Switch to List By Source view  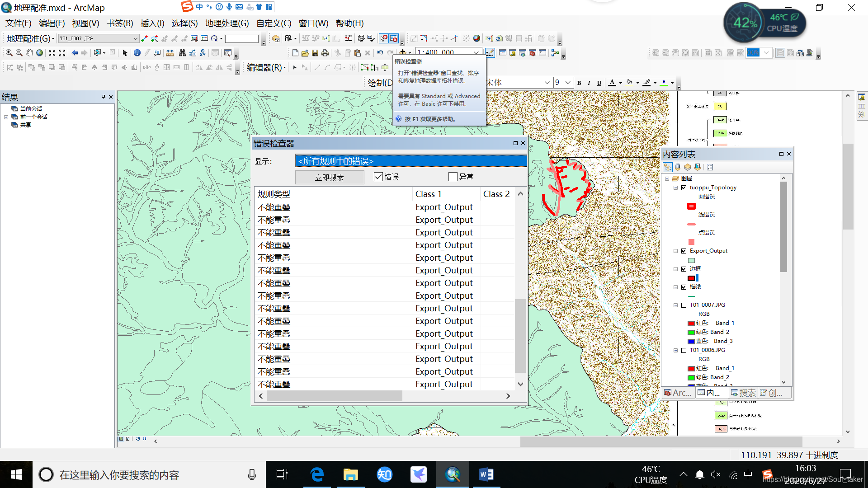click(x=678, y=167)
